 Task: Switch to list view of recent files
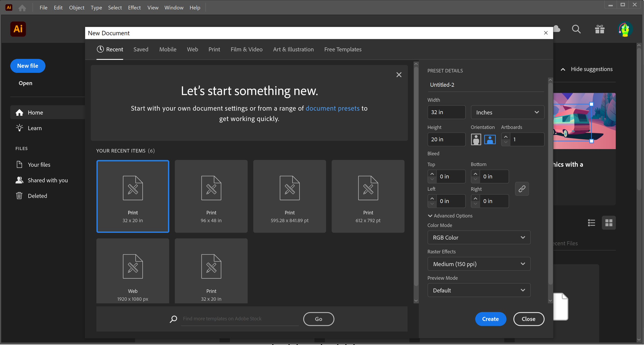point(591,223)
